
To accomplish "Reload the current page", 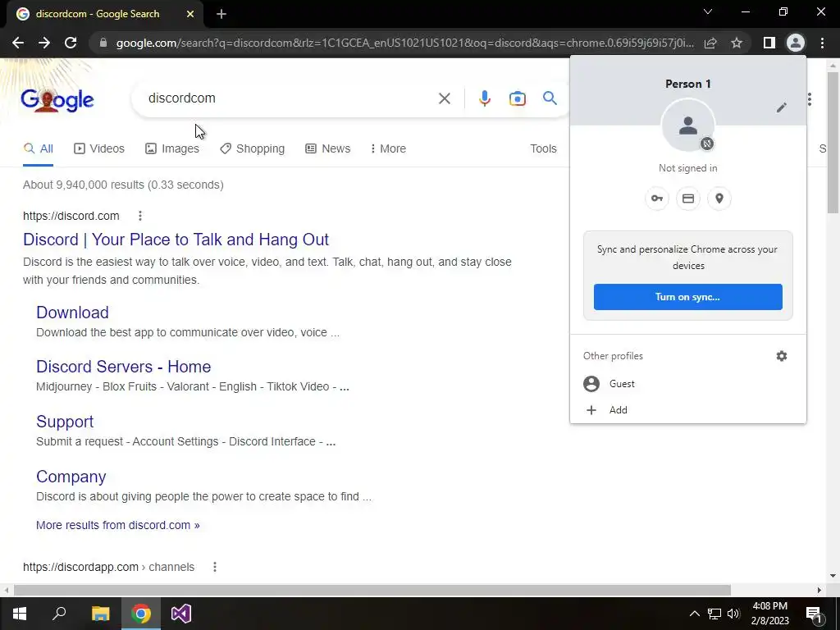I will 71,43.
